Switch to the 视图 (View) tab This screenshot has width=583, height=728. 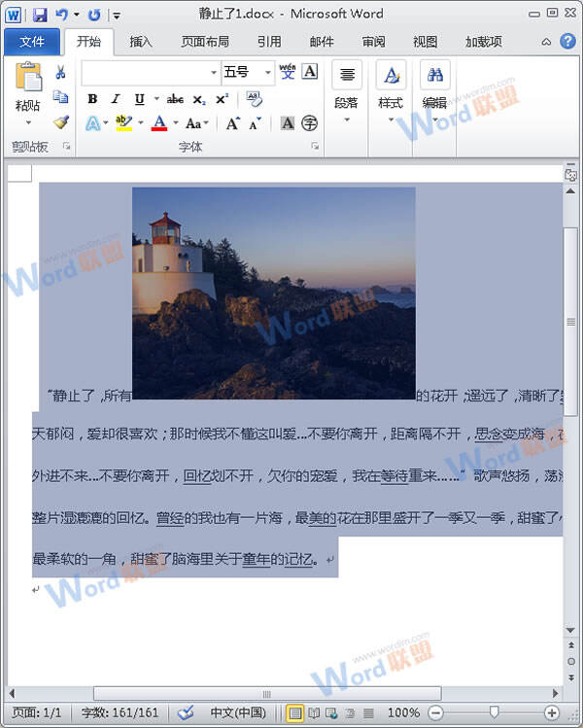point(426,42)
